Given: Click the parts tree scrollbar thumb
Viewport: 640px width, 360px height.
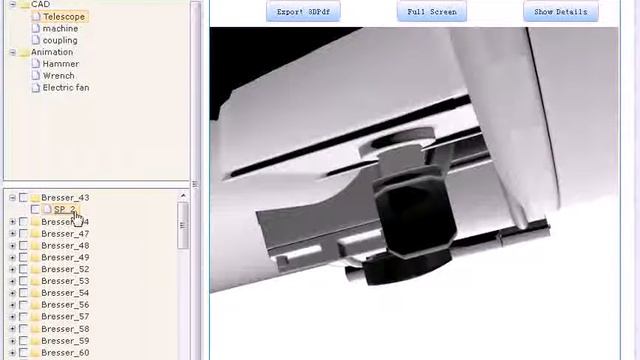Looking at the screenshot, I should 183,225.
